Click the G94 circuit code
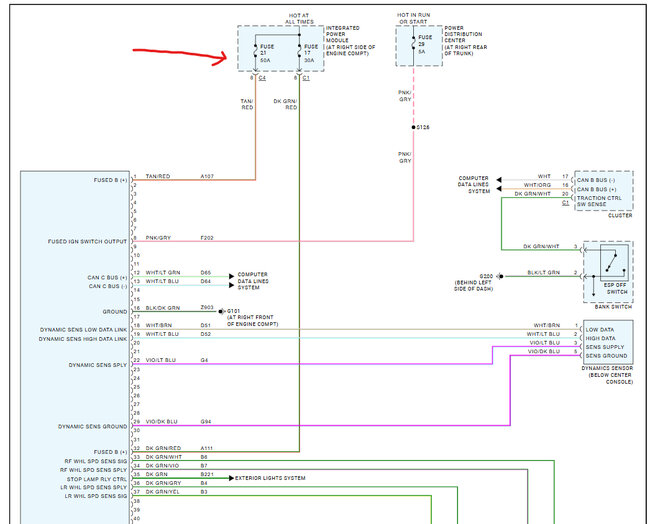The width and height of the screenshot is (650, 524). tap(206, 421)
